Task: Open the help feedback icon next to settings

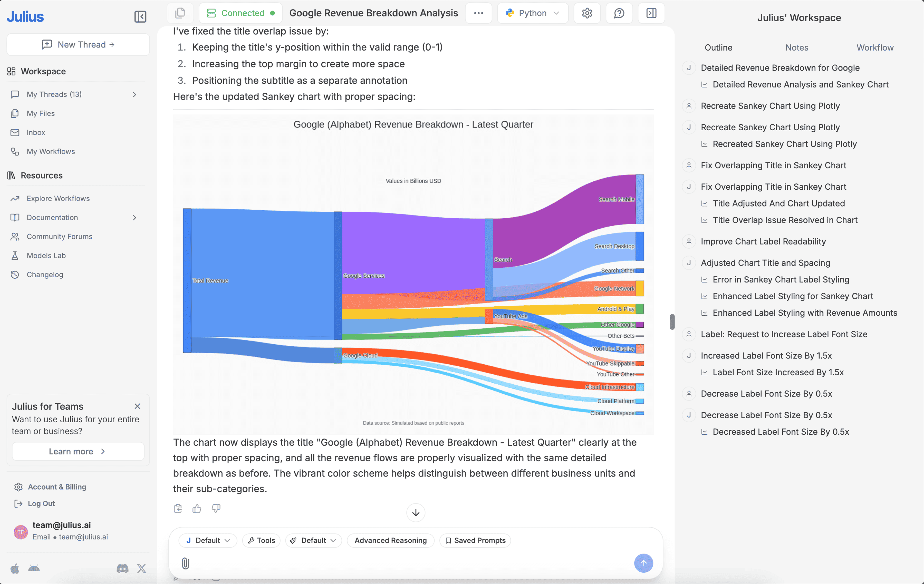Action: pyautogui.click(x=619, y=13)
